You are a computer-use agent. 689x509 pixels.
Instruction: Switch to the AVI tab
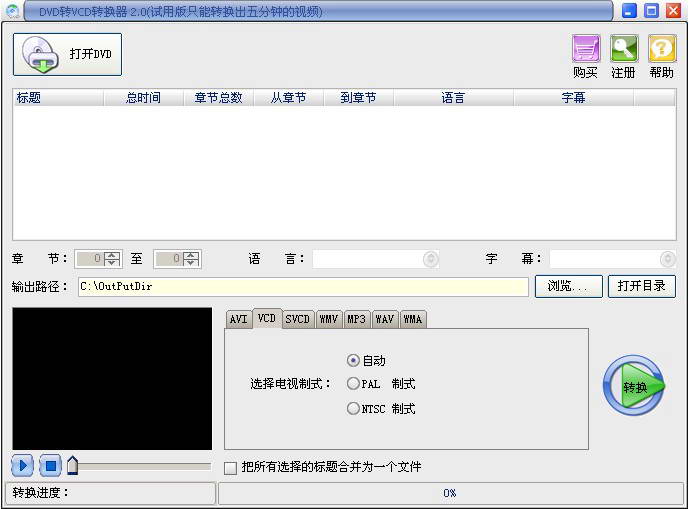click(x=239, y=319)
